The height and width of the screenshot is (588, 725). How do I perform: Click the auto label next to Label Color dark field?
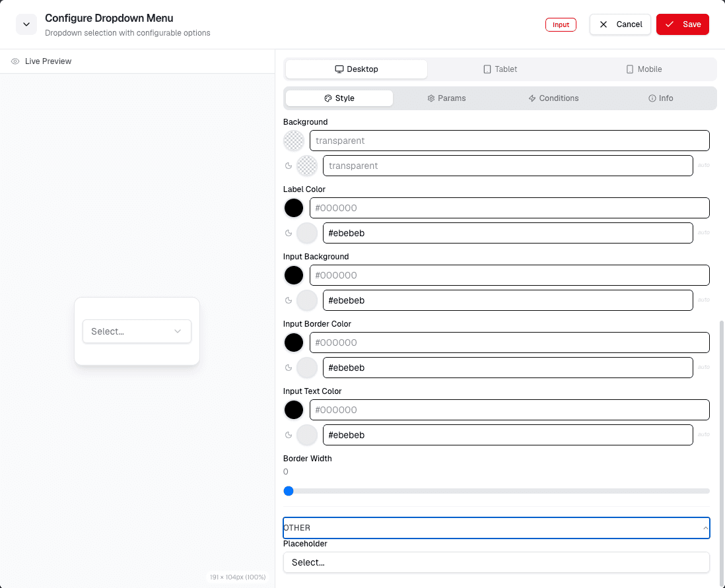point(704,232)
